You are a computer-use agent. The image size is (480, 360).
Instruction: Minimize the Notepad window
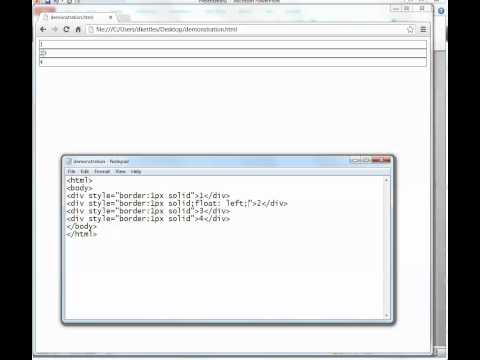(x=355, y=160)
